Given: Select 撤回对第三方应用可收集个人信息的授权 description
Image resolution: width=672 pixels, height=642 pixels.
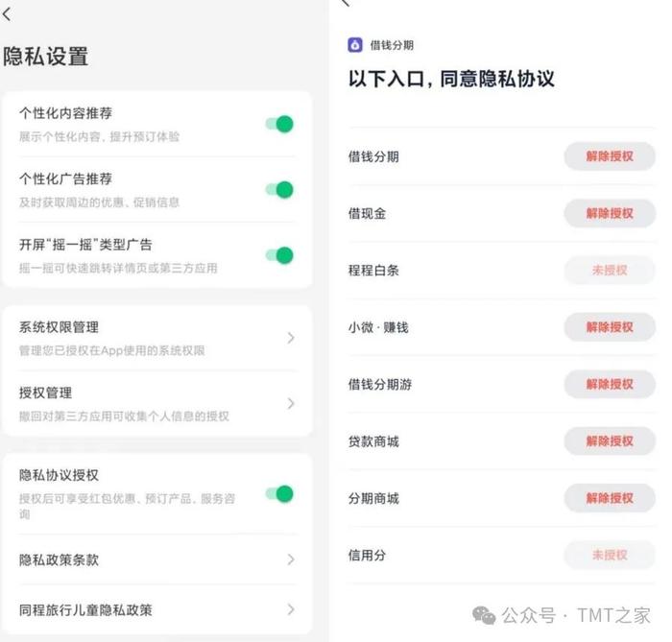Looking at the screenshot, I should point(124,416).
